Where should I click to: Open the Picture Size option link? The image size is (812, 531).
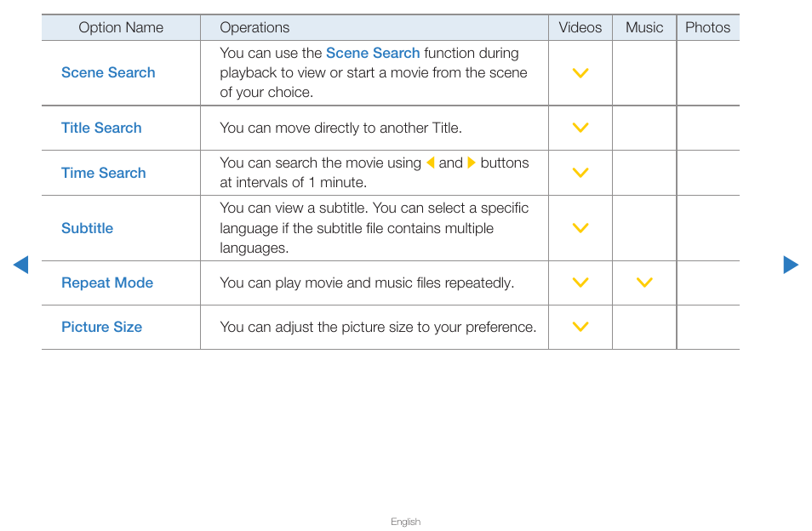coord(101,327)
